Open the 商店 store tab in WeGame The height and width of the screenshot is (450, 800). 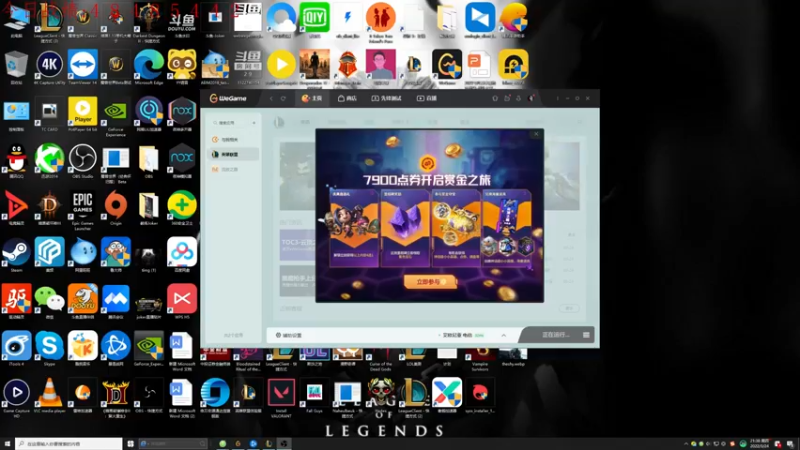(347, 98)
